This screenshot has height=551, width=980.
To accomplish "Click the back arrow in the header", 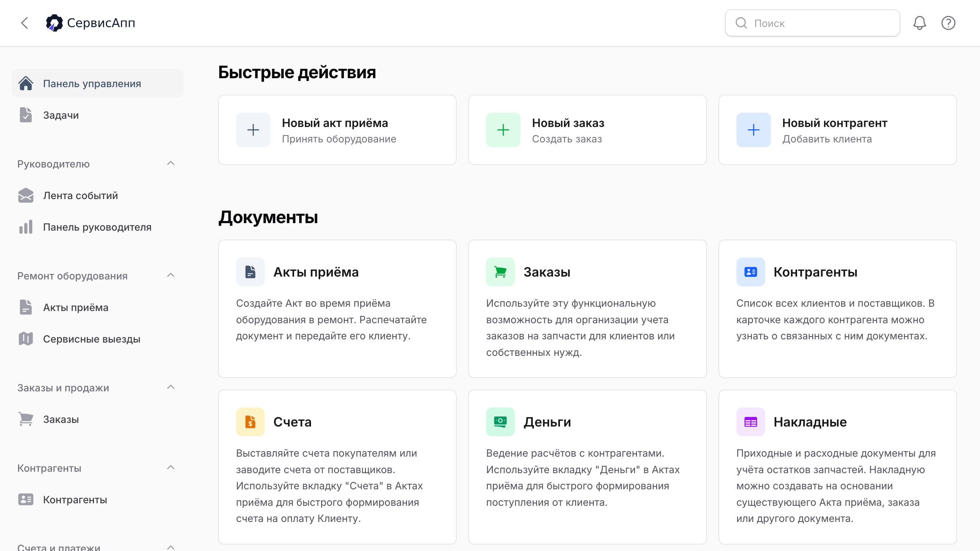I will click(x=24, y=23).
